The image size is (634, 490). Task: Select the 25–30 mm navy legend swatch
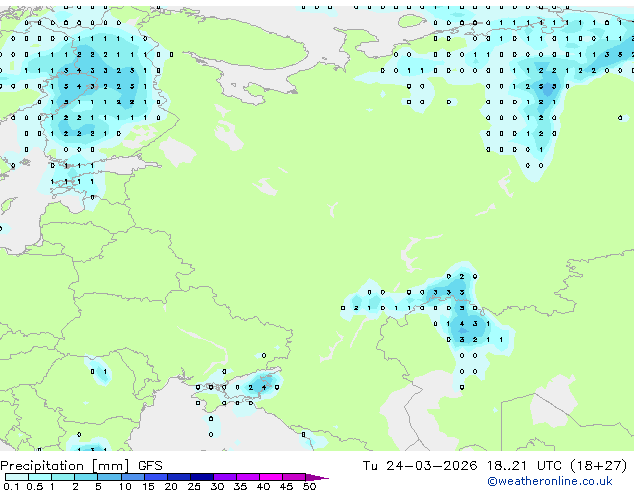(202, 477)
